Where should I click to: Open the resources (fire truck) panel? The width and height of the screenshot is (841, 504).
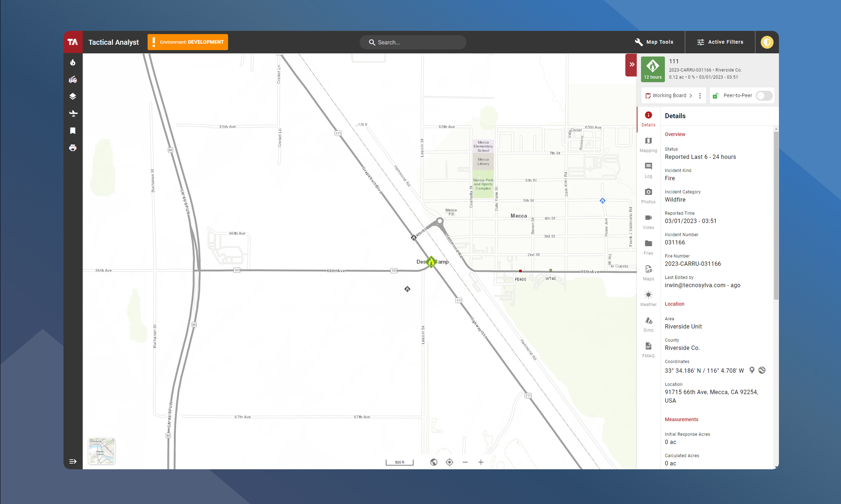[73, 79]
